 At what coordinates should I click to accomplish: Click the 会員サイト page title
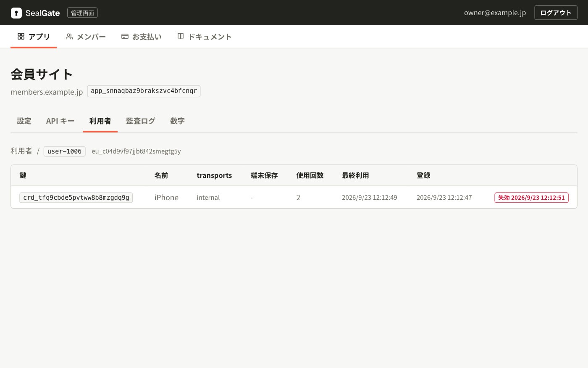coord(42,74)
